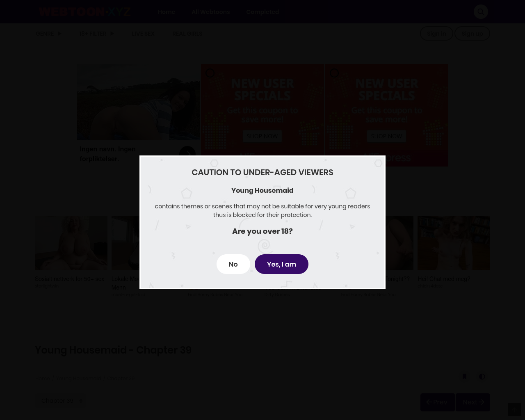Click the Sign up button

472,34
